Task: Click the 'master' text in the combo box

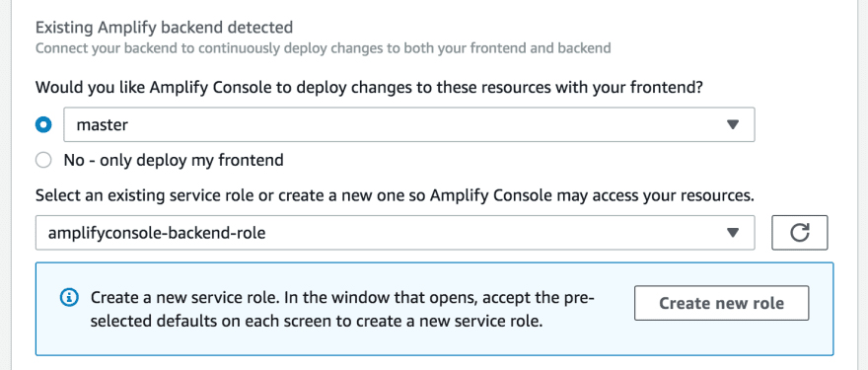Action: (x=102, y=125)
